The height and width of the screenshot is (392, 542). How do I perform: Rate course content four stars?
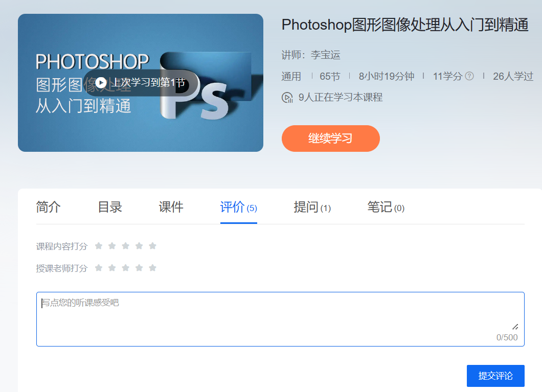click(139, 246)
